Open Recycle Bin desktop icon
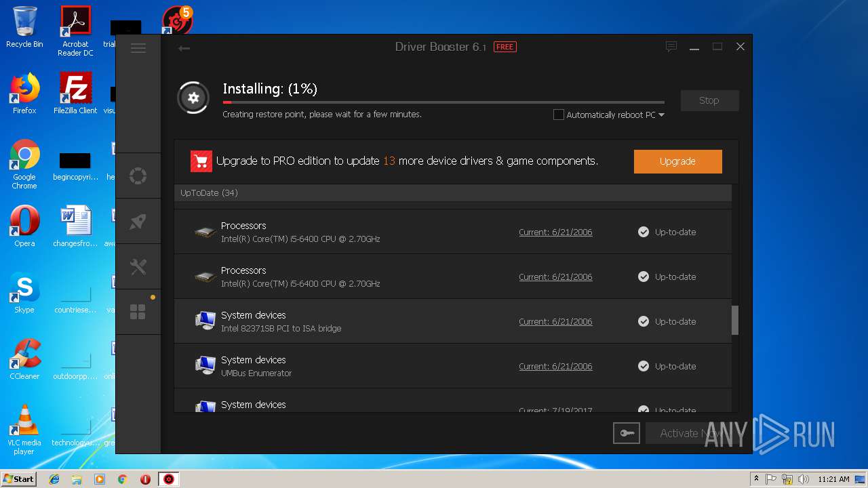Image resolution: width=868 pixels, height=488 pixels. pyautogui.click(x=24, y=27)
